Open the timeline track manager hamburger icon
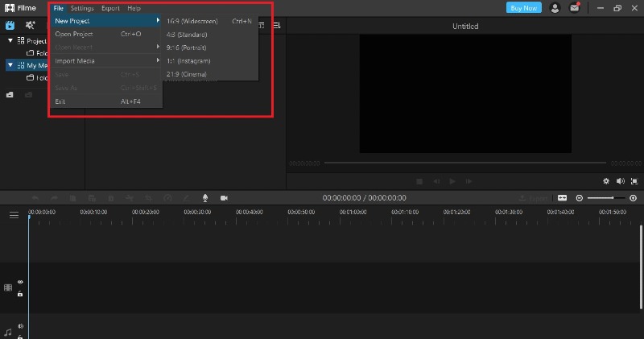The height and width of the screenshot is (339, 644). (x=14, y=215)
